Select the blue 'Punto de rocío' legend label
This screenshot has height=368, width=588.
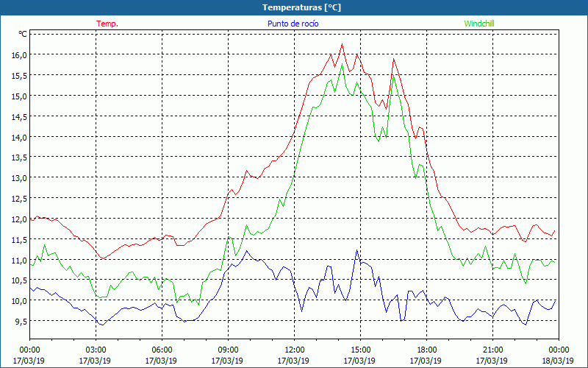293,24
